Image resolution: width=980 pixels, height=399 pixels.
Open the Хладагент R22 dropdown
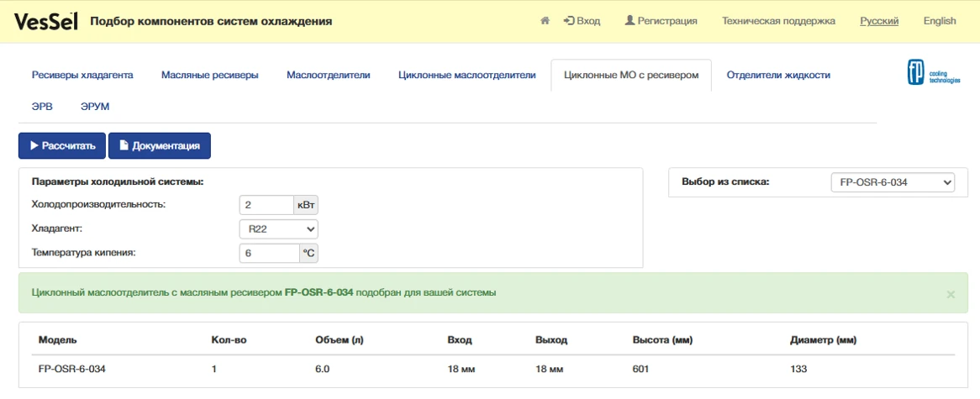pos(279,229)
